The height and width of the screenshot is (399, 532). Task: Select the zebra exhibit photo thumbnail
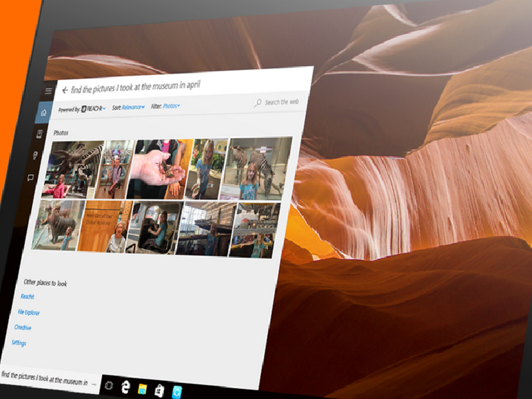[255, 168]
